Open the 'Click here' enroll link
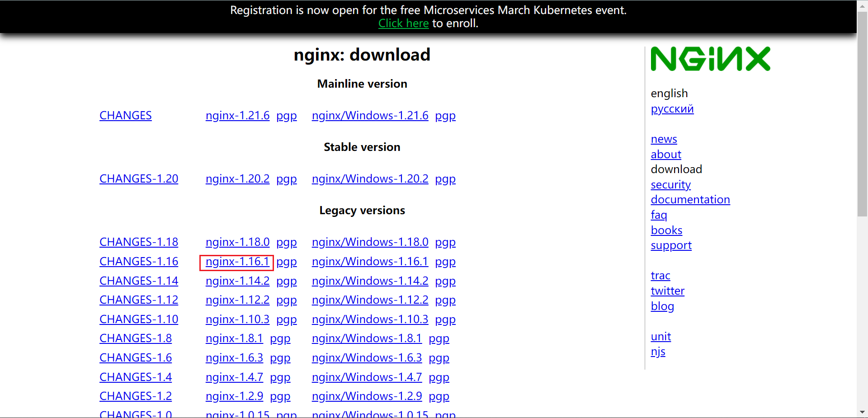 (x=403, y=23)
